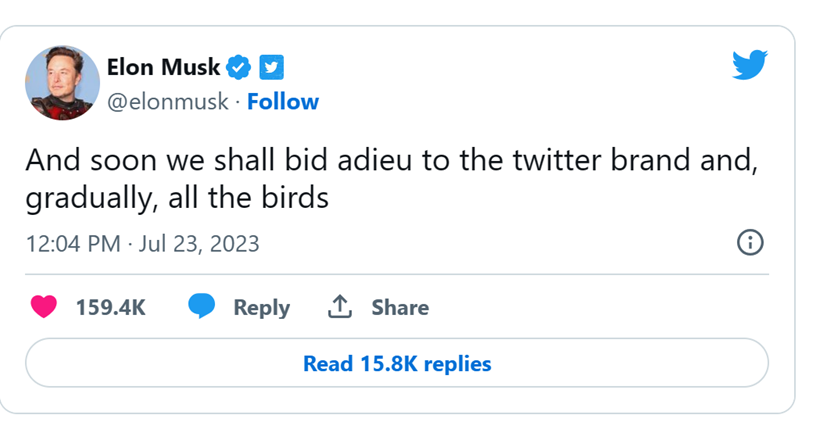Open Read 15.8K replies button
Viewport: 827px width, 422px height.
click(397, 363)
